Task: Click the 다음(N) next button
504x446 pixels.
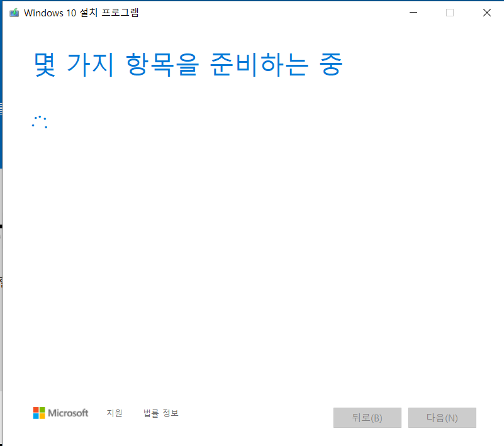Action: (442, 418)
